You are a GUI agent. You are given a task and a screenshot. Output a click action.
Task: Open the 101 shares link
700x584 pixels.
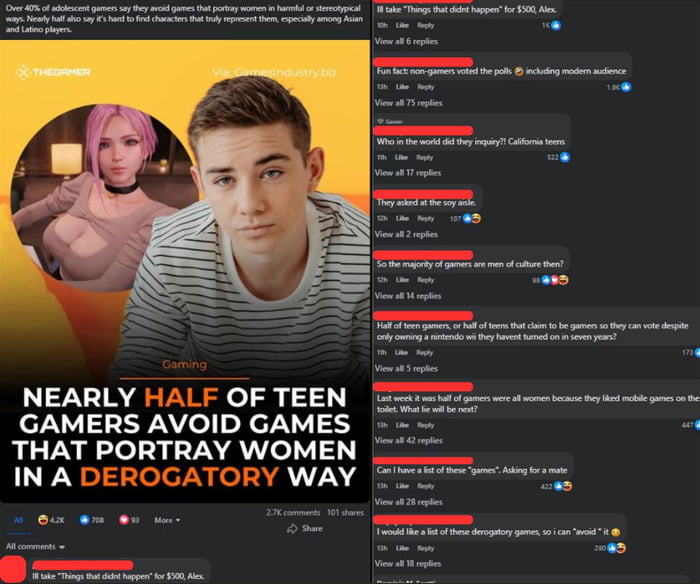pyautogui.click(x=345, y=513)
